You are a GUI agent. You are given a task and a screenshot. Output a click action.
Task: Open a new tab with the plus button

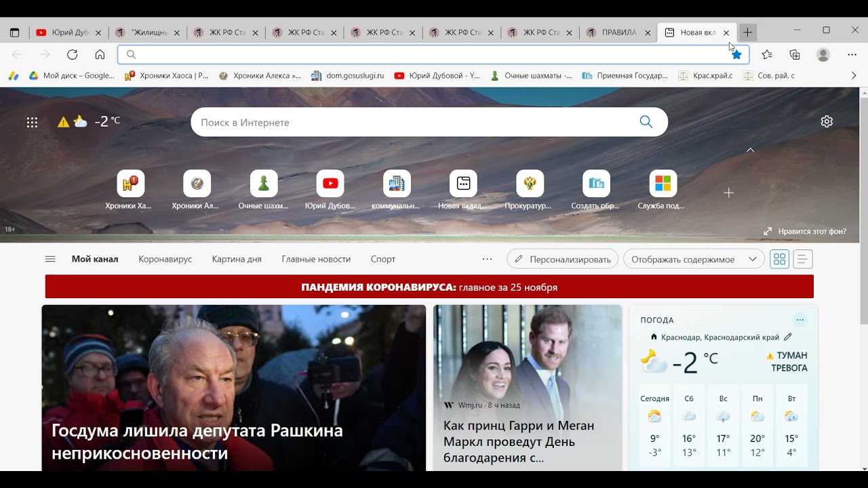coord(747,33)
